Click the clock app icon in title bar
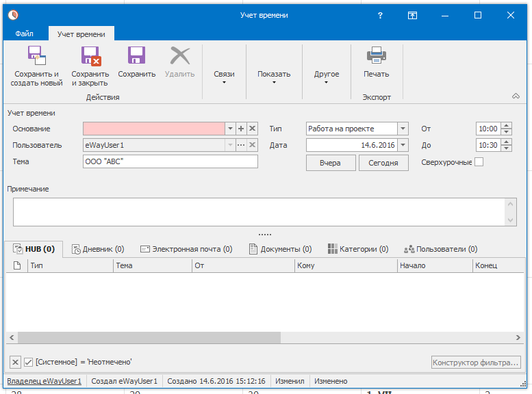 point(13,15)
